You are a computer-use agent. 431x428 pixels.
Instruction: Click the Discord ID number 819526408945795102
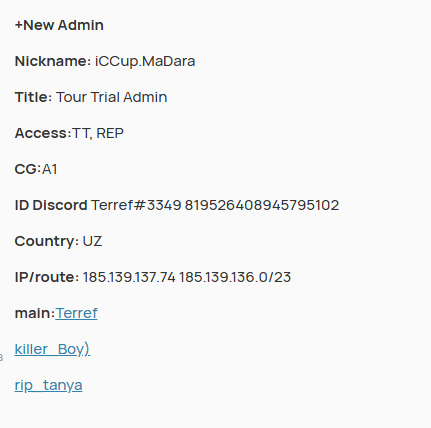point(262,205)
